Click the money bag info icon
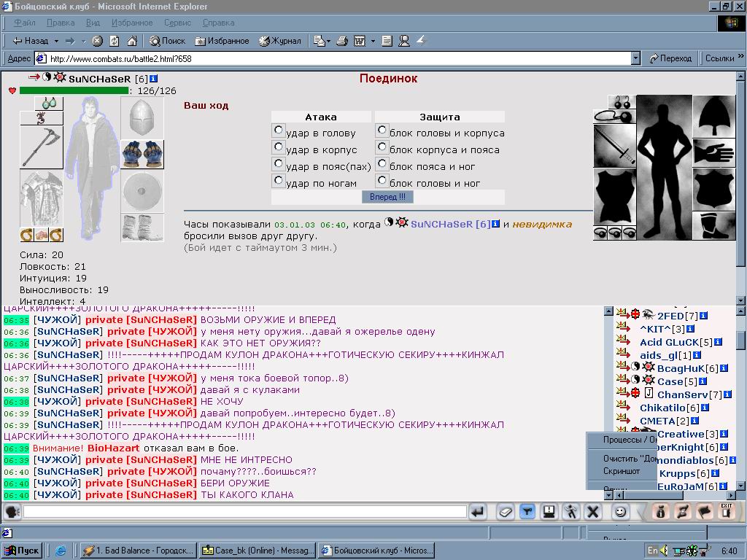This screenshot has width=747, height=560. [660, 512]
